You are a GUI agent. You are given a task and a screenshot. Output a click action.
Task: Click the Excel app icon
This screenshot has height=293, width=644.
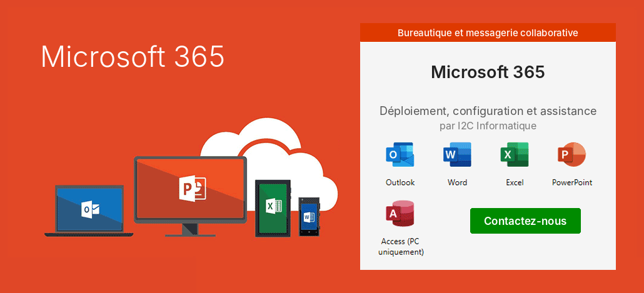tap(514, 155)
